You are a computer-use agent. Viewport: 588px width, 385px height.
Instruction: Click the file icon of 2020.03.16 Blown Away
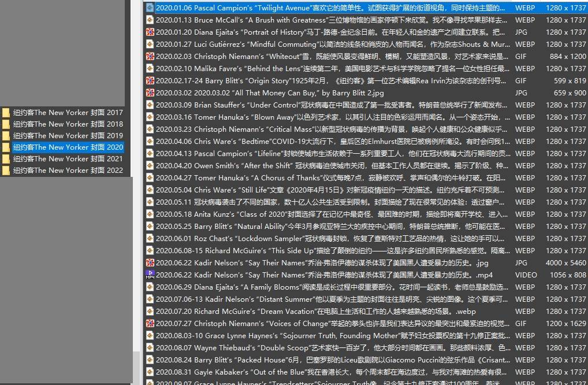tap(150, 117)
